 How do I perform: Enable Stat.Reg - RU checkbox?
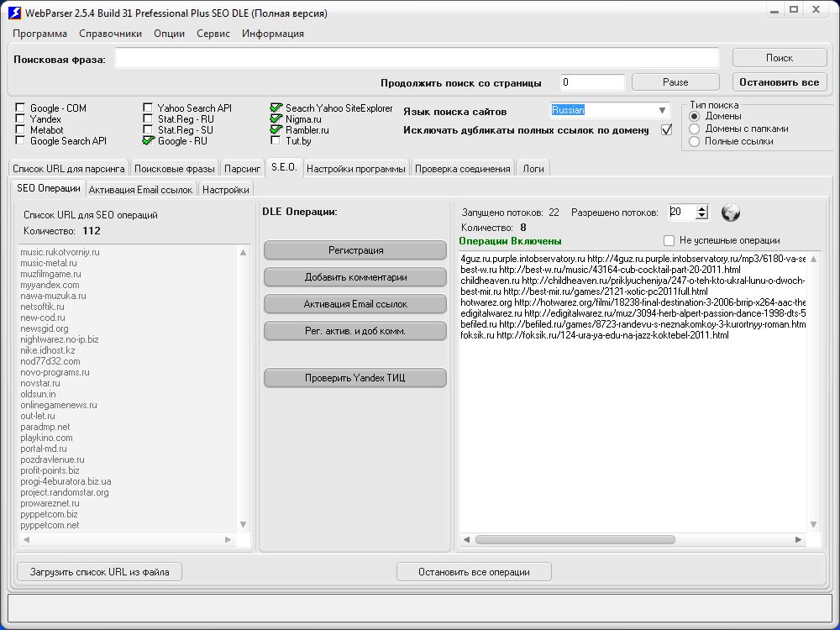click(148, 118)
